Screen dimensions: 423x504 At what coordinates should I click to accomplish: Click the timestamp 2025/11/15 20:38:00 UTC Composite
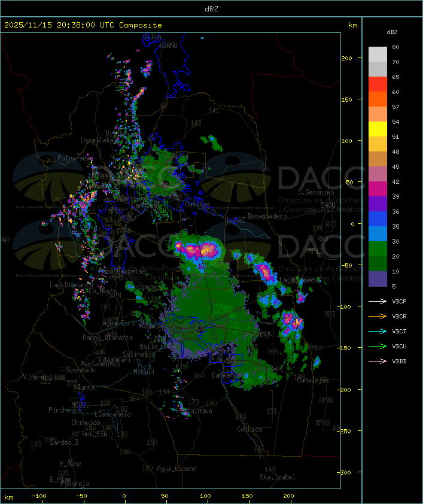point(83,25)
